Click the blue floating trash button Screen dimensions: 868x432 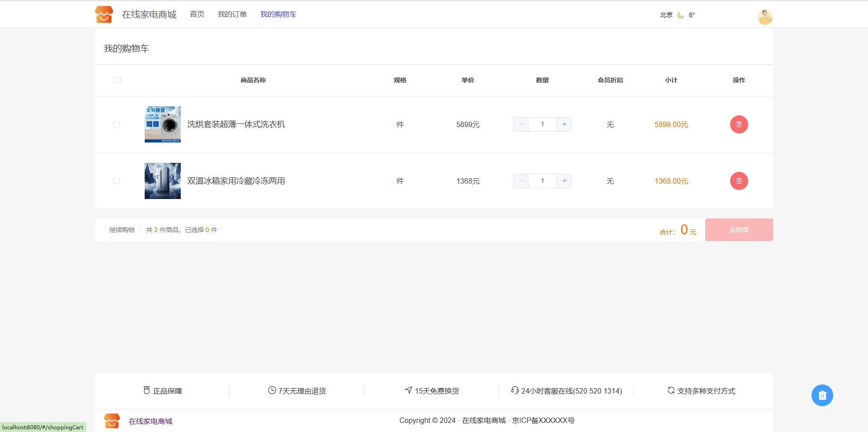tap(822, 395)
